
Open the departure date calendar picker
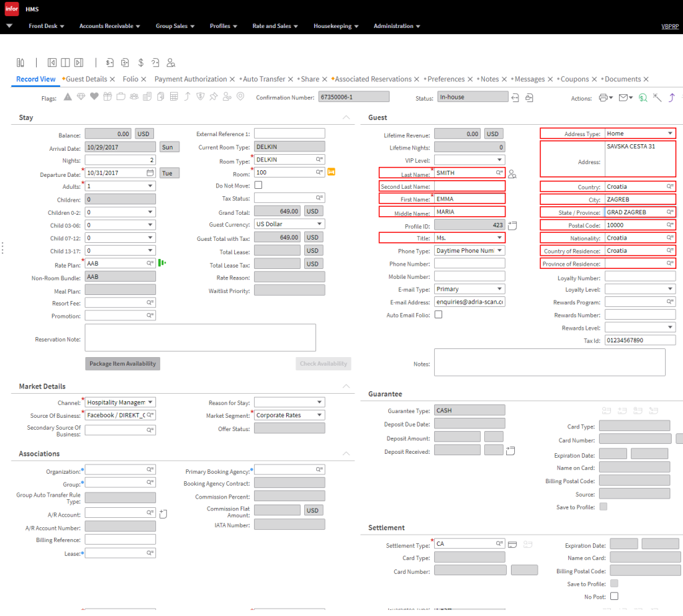pyautogui.click(x=150, y=174)
